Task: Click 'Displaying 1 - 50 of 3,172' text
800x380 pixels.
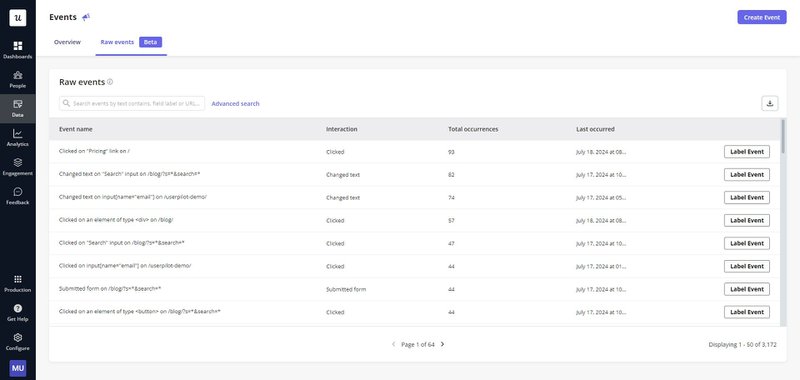Action: pos(742,344)
